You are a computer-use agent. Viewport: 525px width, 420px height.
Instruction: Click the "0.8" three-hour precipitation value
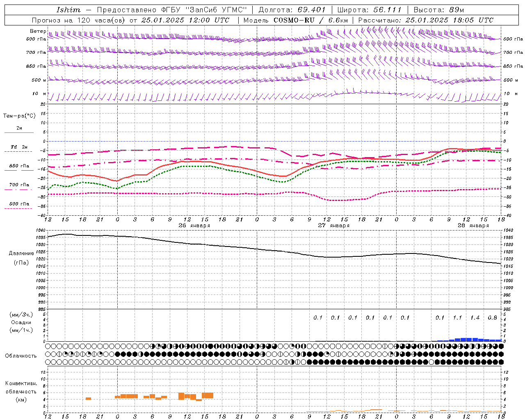[492, 317]
